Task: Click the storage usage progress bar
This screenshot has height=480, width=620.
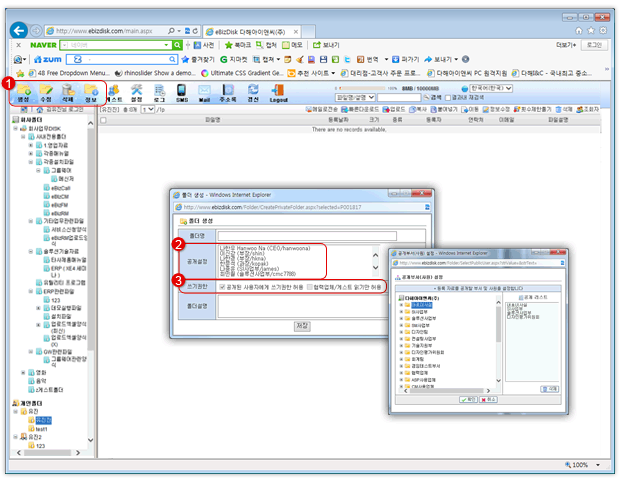Action: [x=362, y=88]
